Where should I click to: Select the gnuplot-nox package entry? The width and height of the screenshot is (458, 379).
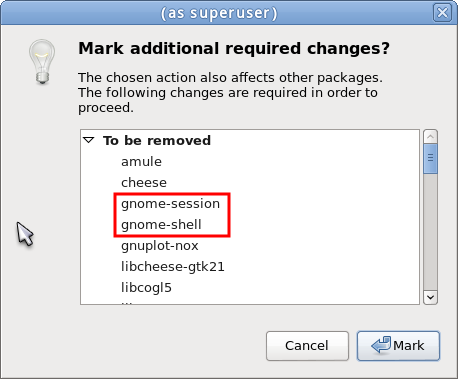[160, 246]
